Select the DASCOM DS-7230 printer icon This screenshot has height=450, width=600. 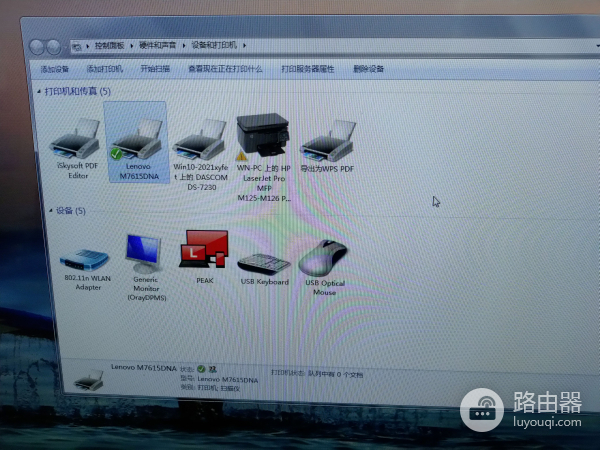(x=199, y=140)
